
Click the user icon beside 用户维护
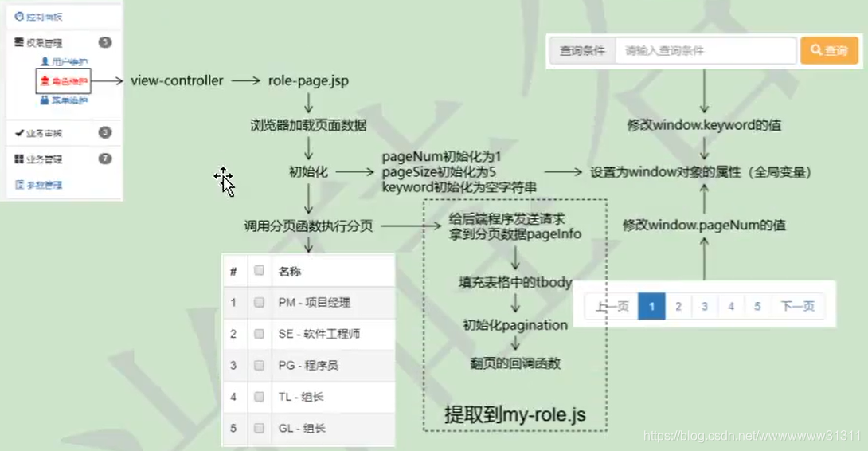click(45, 61)
